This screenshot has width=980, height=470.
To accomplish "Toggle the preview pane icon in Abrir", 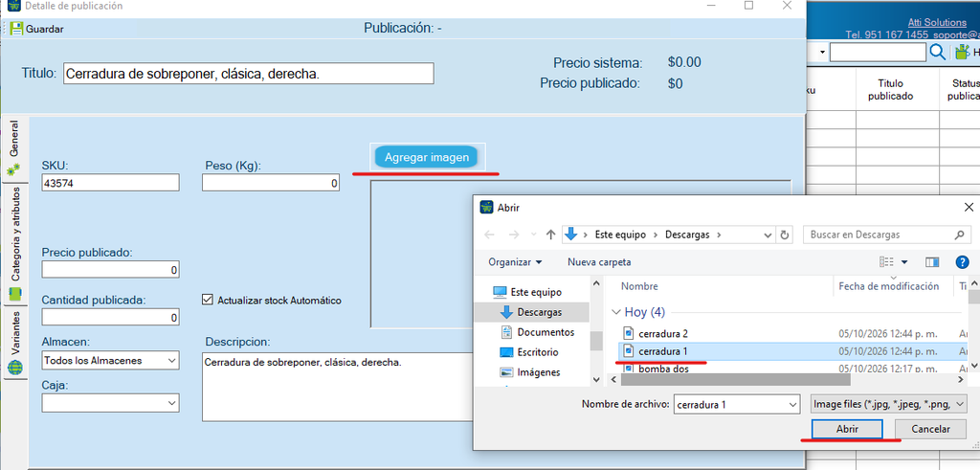I will [932, 262].
